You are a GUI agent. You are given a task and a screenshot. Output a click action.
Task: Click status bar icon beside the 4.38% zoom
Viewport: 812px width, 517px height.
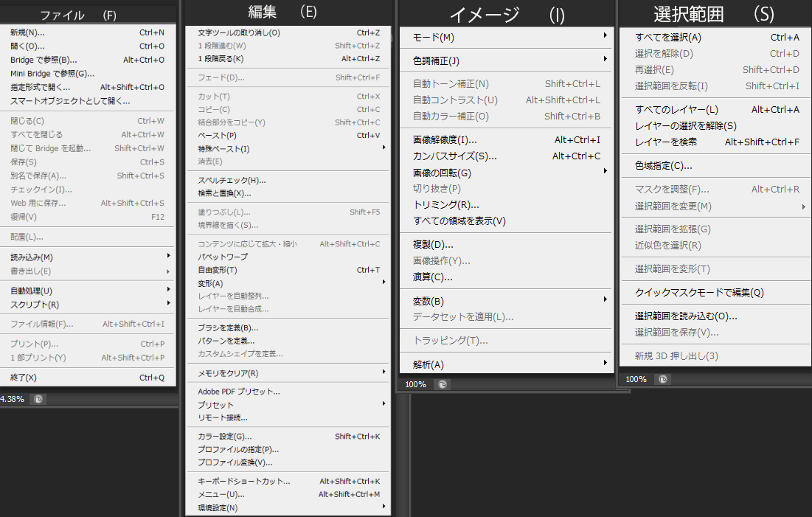38,399
